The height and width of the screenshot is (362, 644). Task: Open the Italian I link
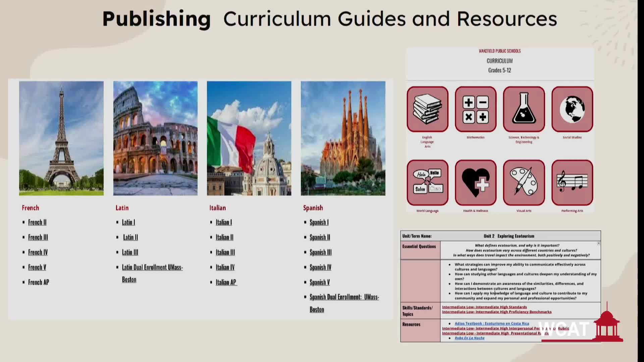pos(224,222)
